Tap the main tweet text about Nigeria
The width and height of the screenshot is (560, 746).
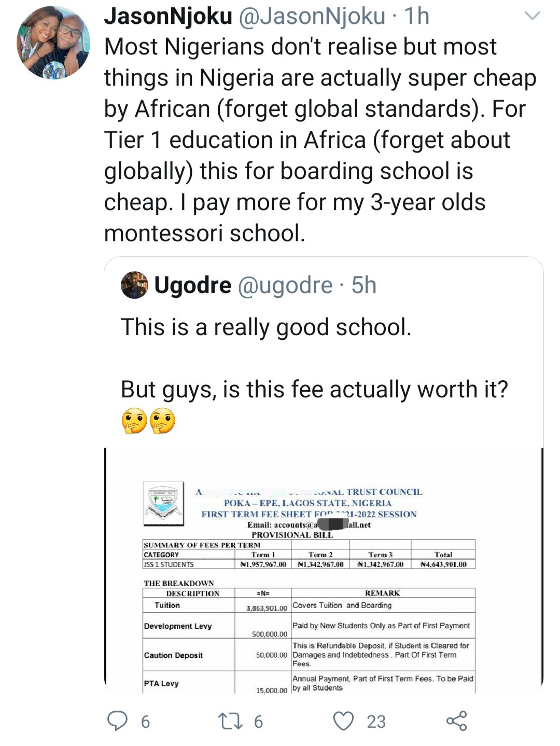point(320,140)
